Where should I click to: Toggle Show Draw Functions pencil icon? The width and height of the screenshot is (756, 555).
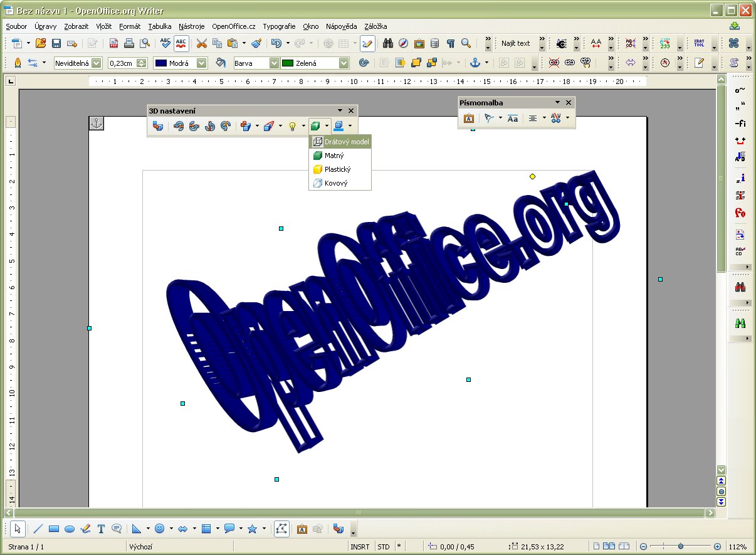[x=367, y=43]
